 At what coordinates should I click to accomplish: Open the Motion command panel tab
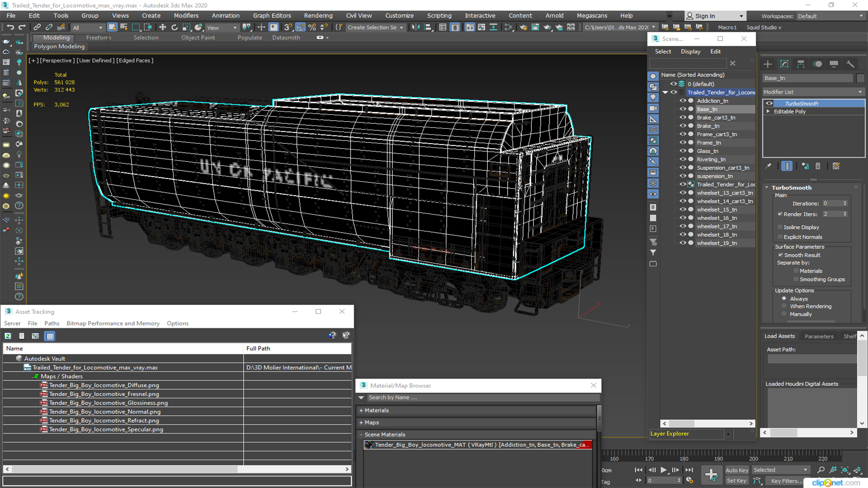817,64
